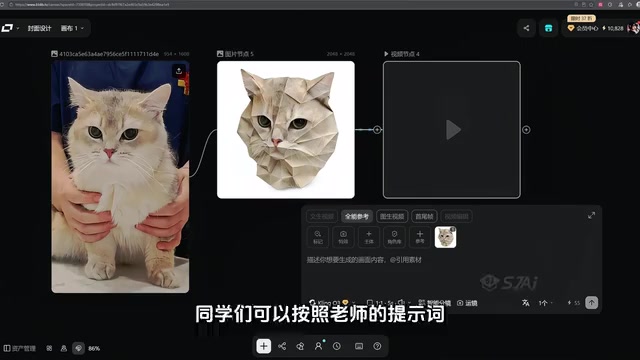This screenshot has height=360, width=640.
Task: Click the share icon in top bar
Action: (x=526, y=28)
